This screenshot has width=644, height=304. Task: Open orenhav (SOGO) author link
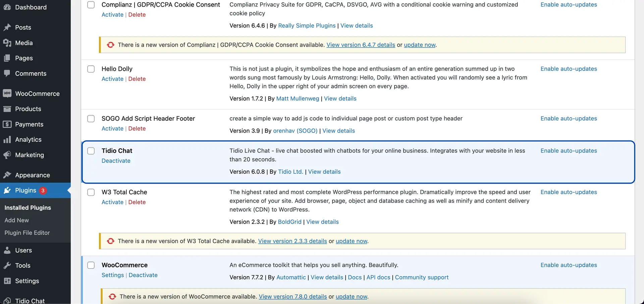[x=295, y=131]
